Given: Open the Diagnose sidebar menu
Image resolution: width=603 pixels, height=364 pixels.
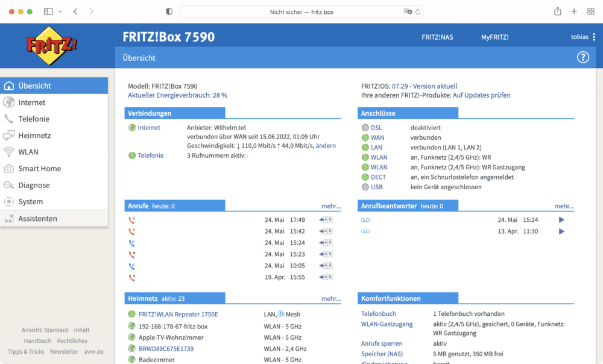Looking at the screenshot, I should point(54,185).
